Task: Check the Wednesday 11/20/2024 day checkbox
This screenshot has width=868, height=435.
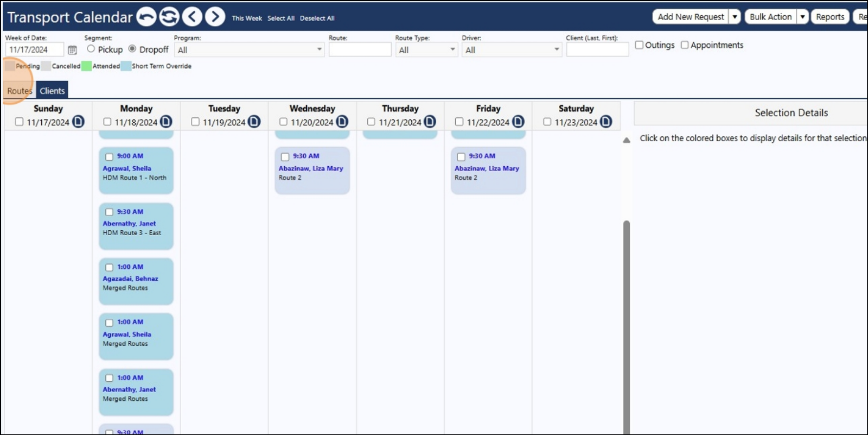Action: click(283, 122)
